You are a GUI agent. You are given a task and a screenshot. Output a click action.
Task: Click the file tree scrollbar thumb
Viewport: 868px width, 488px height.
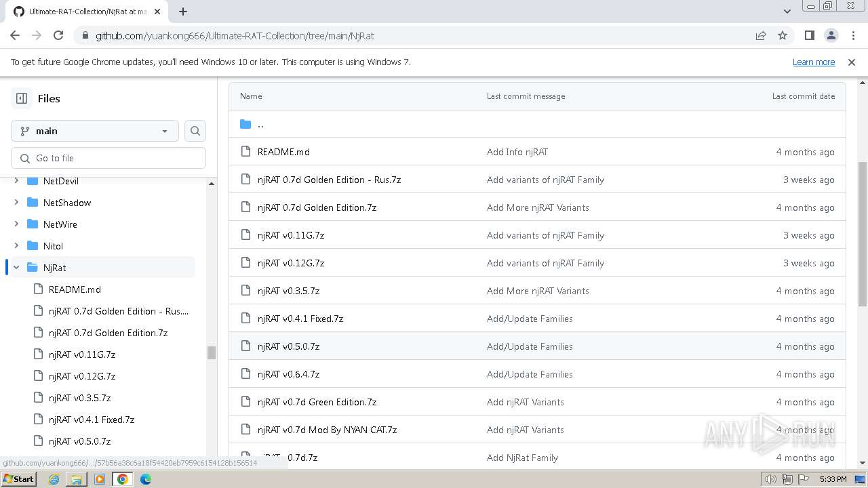pyautogui.click(x=212, y=352)
